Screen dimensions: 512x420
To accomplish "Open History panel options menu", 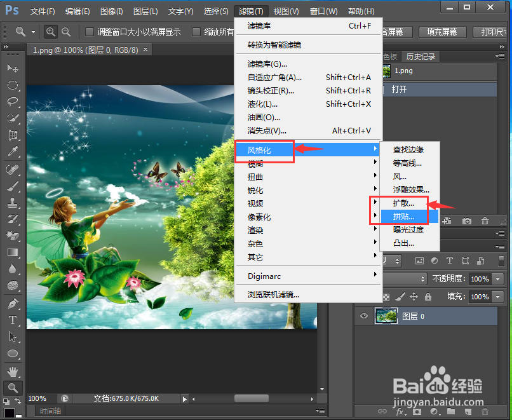I will click(x=500, y=56).
